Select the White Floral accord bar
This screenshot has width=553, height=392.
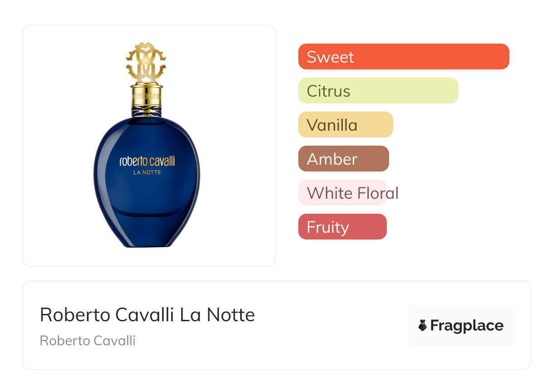pyautogui.click(x=342, y=193)
